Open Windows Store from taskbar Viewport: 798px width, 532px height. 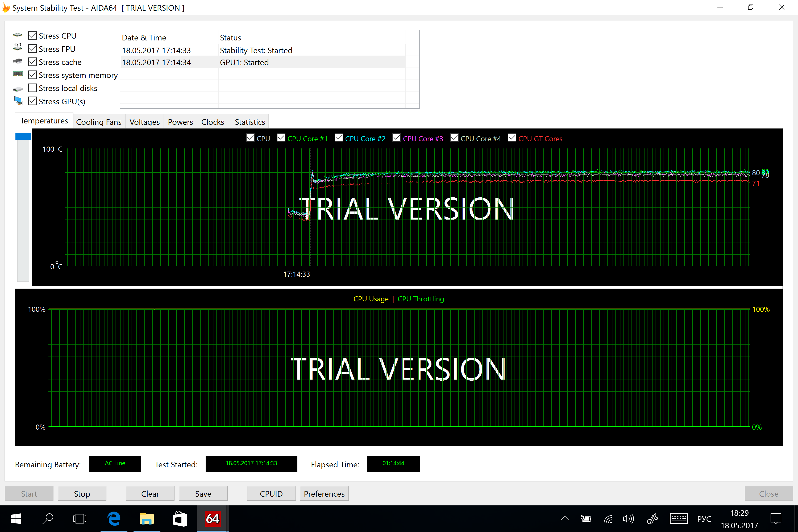(x=180, y=518)
